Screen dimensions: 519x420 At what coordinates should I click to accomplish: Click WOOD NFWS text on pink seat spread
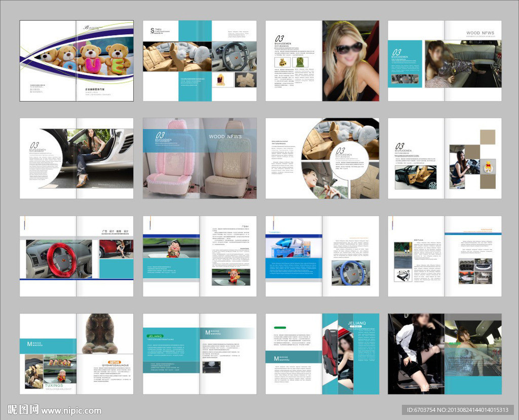(x=225, y=136)
